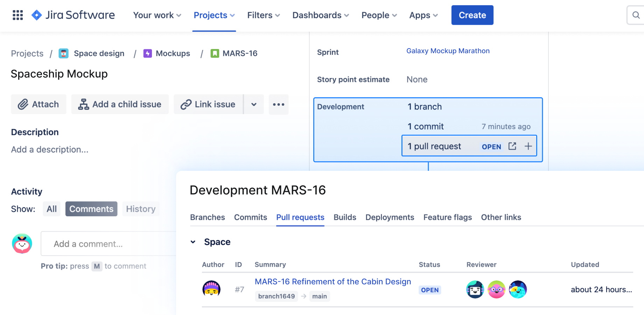Click the OPEN status lozenge in table row

[x=430, y=290]
